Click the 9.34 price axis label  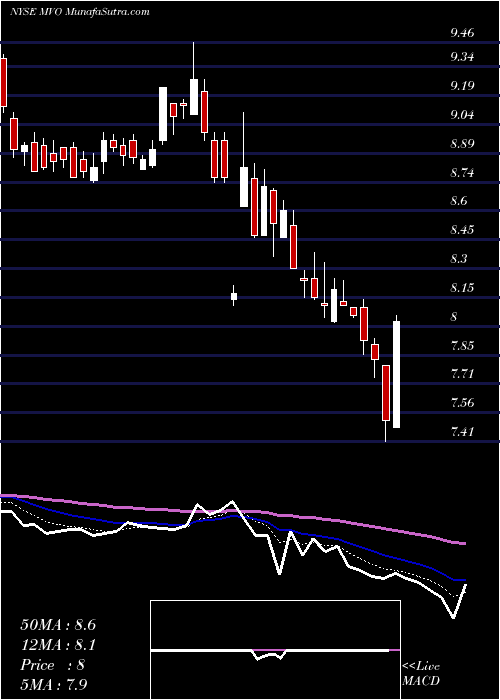point(462,57)
